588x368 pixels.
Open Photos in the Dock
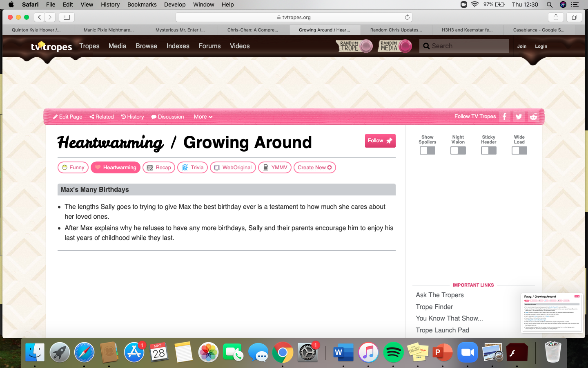pos(208,352)
